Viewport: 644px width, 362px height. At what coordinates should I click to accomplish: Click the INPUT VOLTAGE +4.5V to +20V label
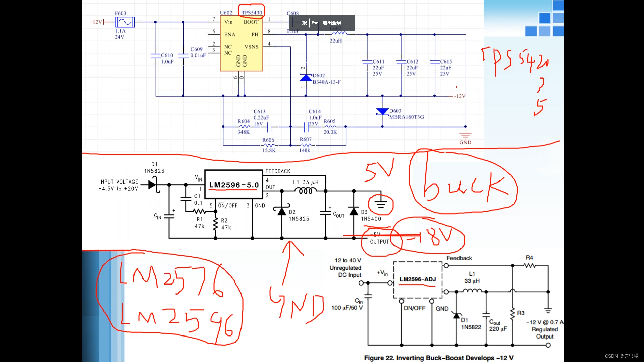pos(118,185)
